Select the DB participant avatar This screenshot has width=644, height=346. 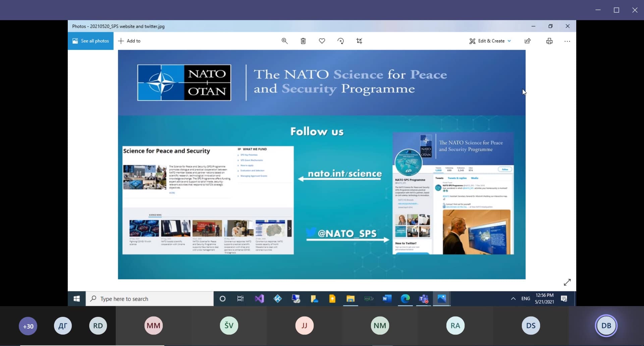606,326
